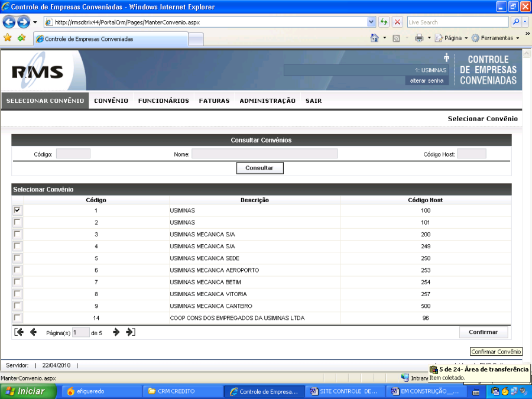Viewport: 532px width, 399px height.
Task: Open the Iniciar start button
Action: (x=28, y=391)
